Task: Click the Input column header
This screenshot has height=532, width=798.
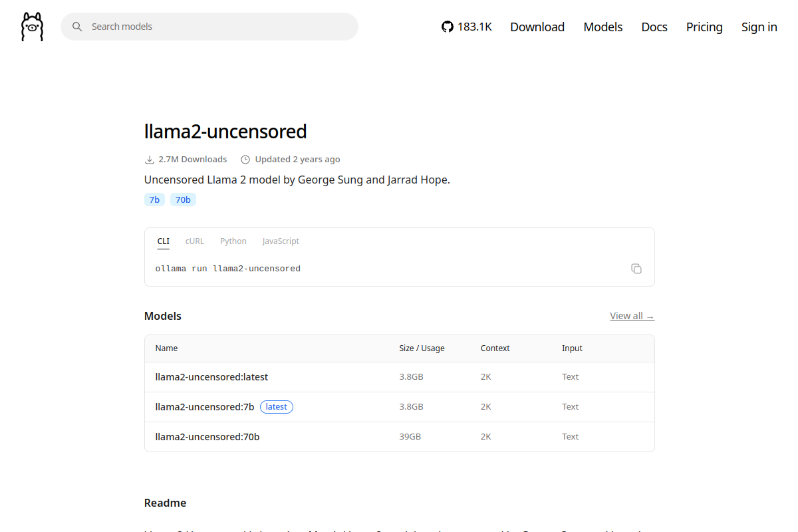Action: (x=572, y=348)
